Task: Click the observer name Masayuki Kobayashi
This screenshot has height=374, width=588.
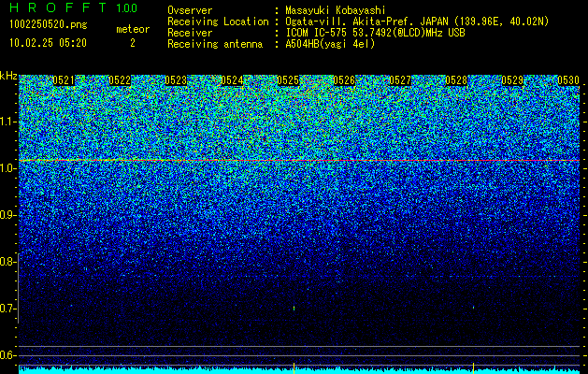Action: (335, 10)
